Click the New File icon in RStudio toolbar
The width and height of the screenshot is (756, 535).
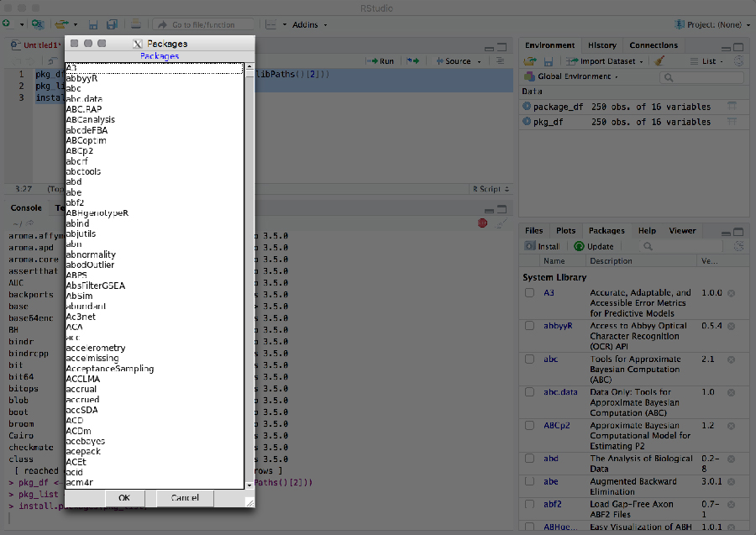6,24
